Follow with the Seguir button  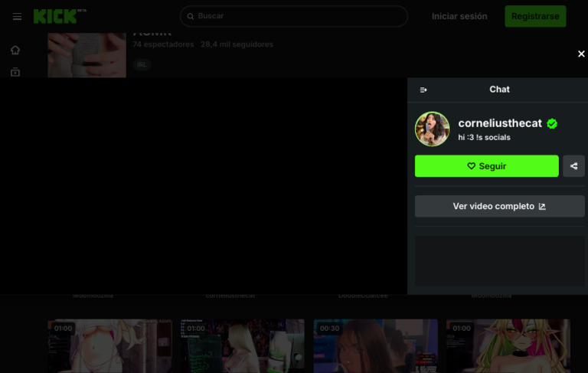[x=486, y=166]
